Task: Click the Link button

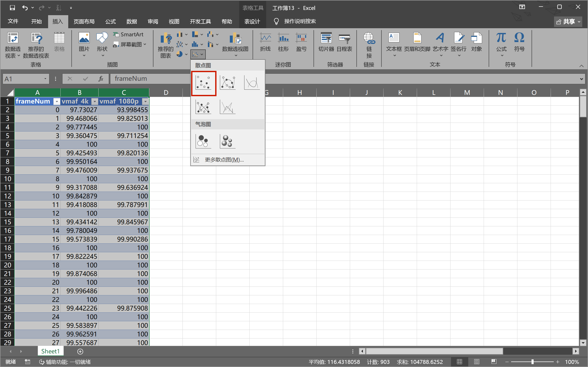Action: point(369,45)
